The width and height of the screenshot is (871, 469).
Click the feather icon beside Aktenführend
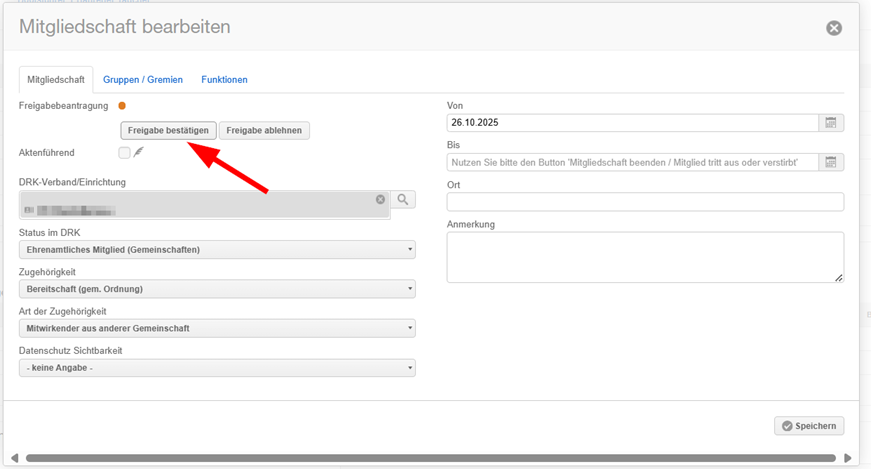tap(139, 152)
